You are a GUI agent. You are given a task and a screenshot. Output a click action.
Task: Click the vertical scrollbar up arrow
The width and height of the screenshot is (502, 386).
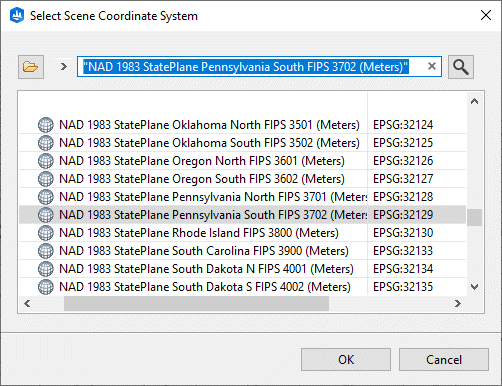[474, 101]
